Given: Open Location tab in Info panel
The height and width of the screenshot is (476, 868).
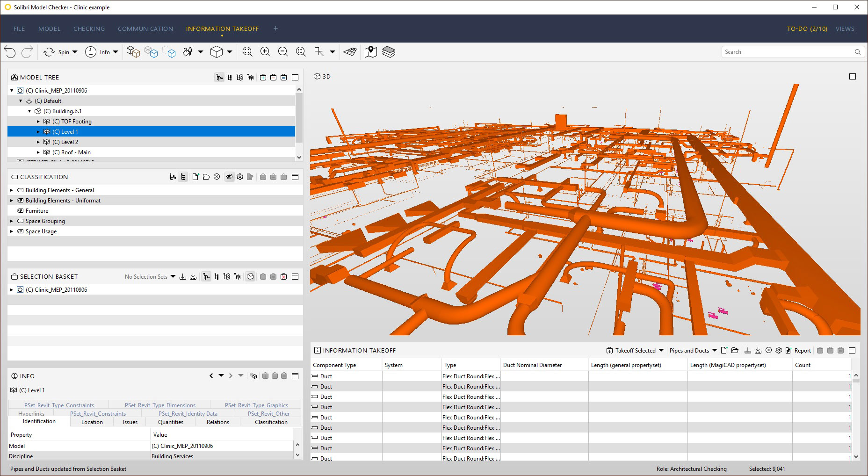Looking at the screenshot, I should point(92,422).
